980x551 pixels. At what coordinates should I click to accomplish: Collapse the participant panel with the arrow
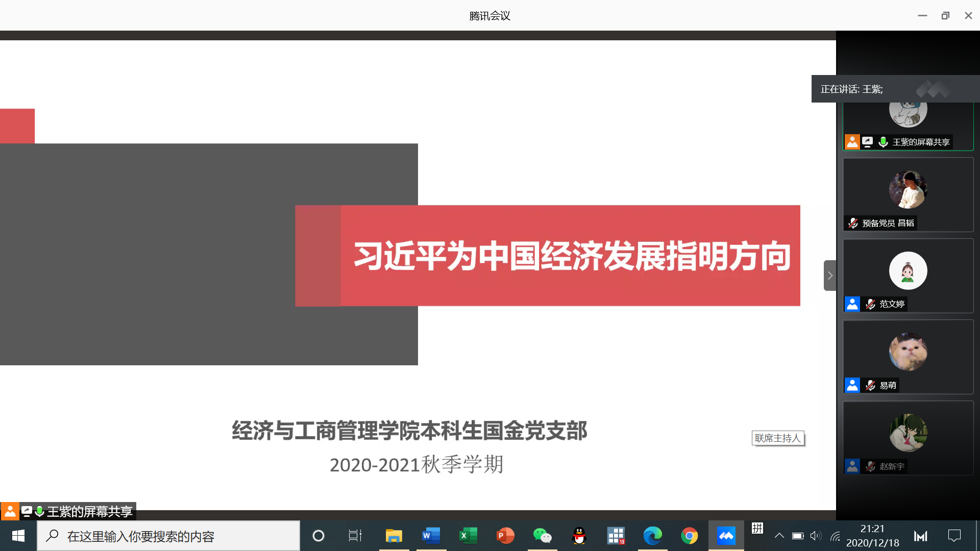click(830, 275)
